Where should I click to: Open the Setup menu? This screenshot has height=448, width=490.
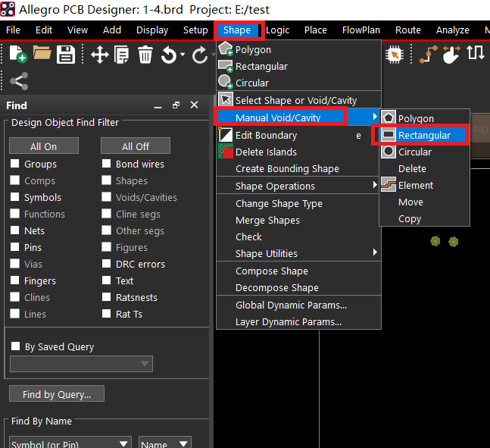pyautogui.click(x=195, y=30)
